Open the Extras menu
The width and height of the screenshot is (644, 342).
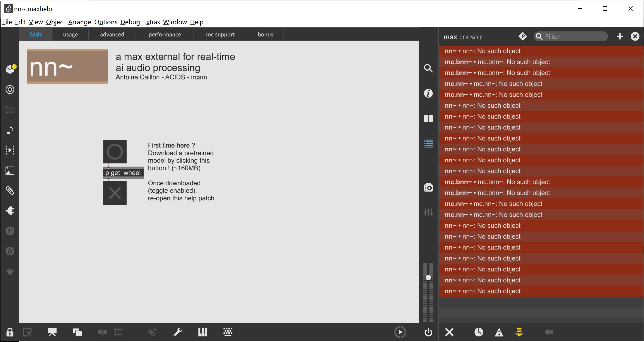pos(151,22)
